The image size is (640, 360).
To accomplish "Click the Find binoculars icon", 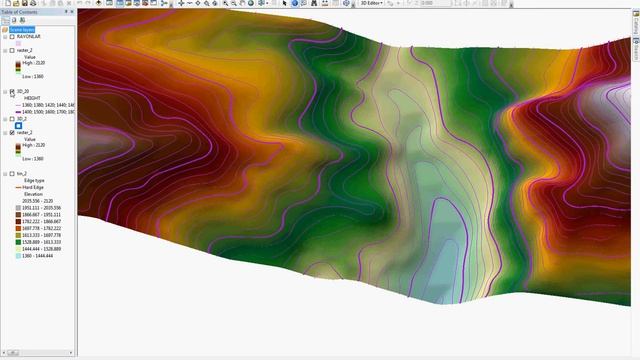I will 314,3.
